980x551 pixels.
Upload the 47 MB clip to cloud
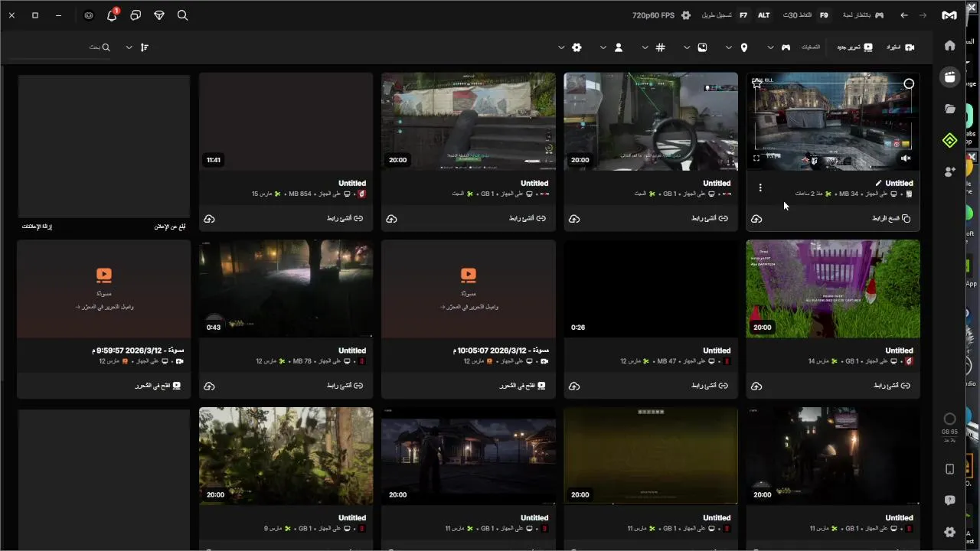point(574,386)
